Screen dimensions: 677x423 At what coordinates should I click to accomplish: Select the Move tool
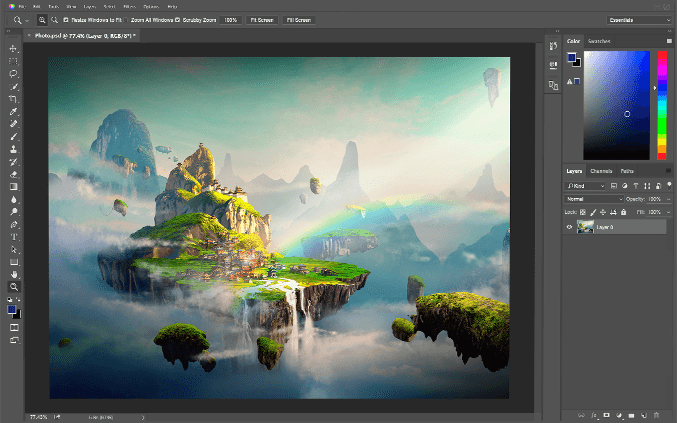point(13,48)
